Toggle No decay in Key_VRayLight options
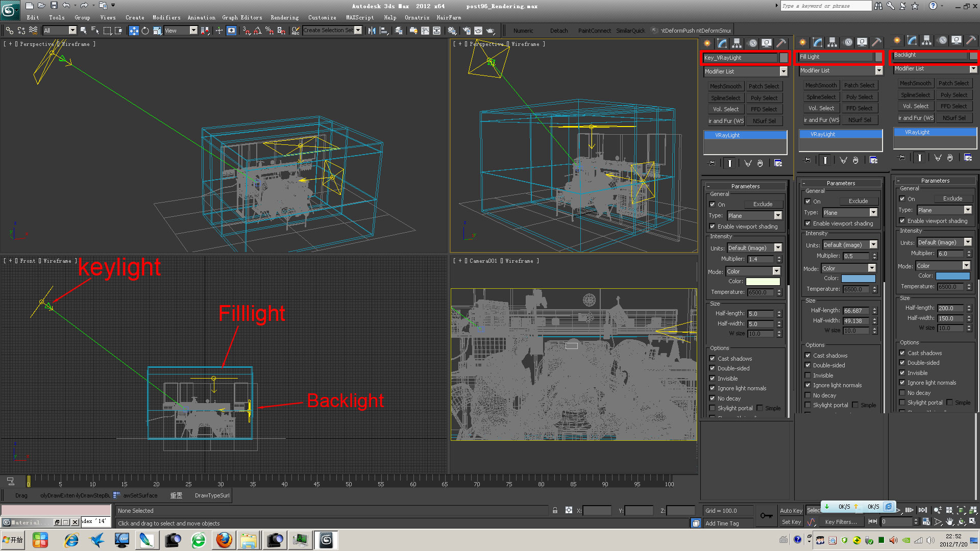This screenshot has width=980, height=551. coord(712,398)
